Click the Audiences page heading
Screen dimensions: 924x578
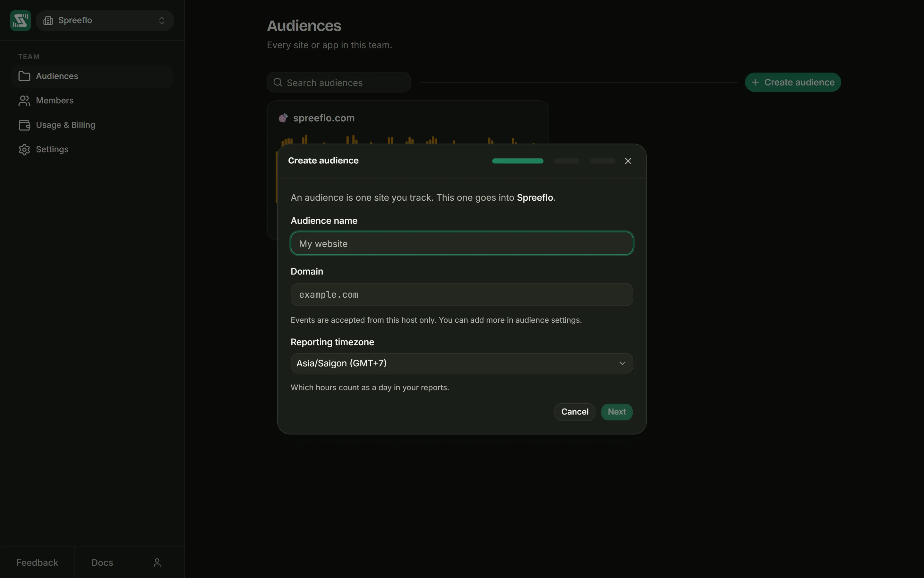coord(304,26)
